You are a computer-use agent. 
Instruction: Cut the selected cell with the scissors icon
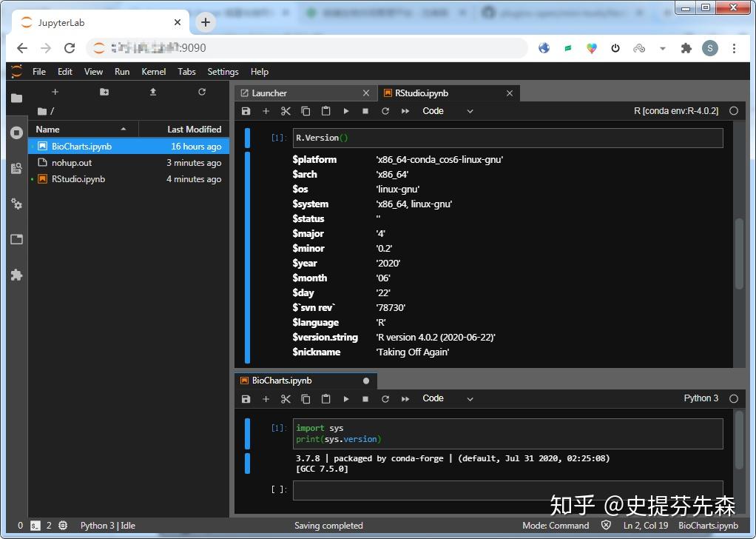click(x=286, y=110)
